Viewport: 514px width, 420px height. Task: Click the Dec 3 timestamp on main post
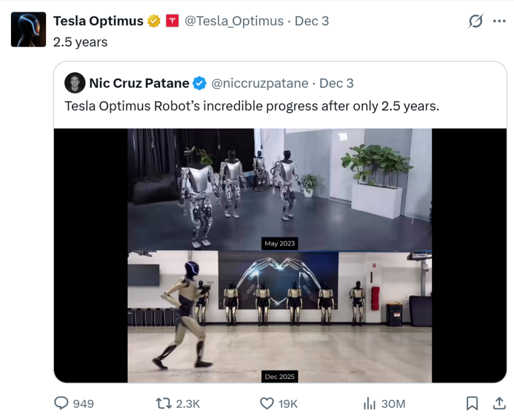coord(312,21)
